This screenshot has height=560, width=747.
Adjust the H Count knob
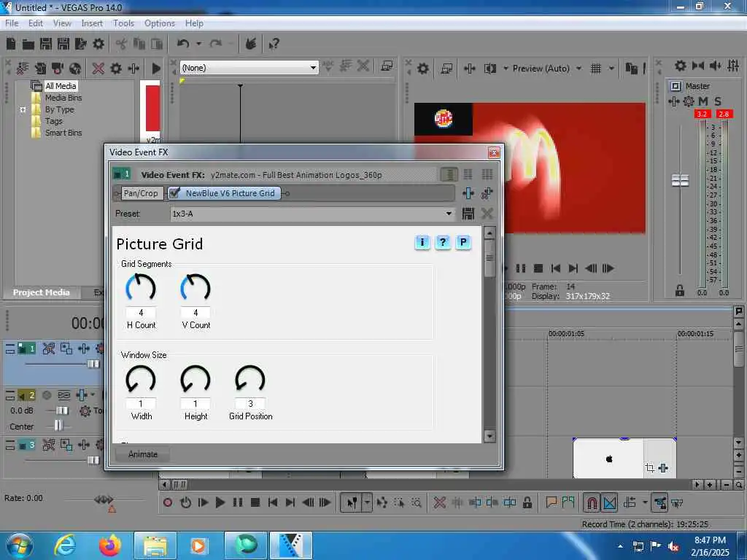tap(141, 287)
